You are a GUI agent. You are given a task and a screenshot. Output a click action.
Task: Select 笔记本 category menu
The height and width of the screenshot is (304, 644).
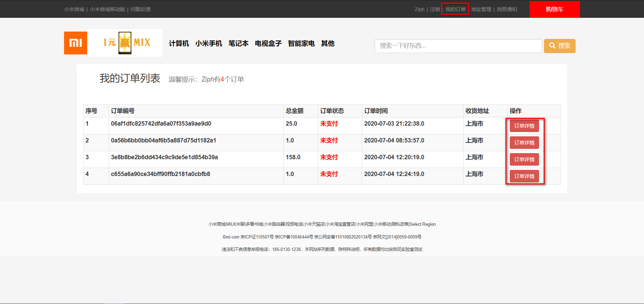click(238, 43)
